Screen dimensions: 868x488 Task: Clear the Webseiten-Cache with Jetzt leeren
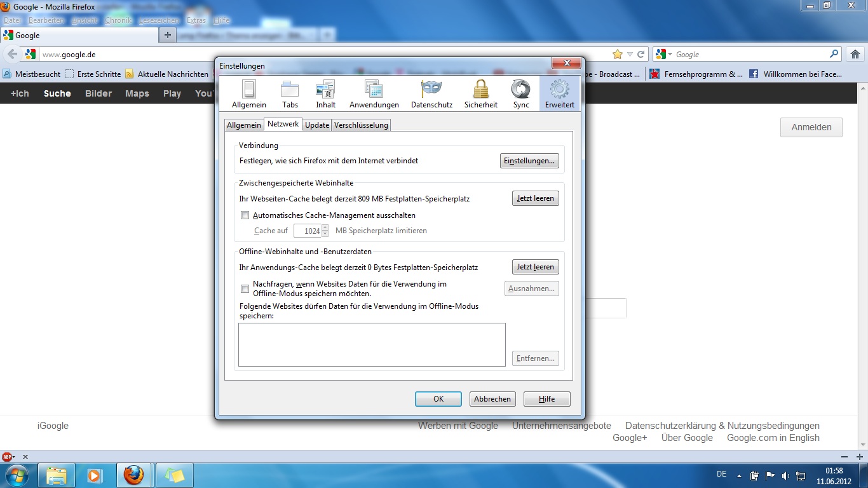pyautogui.click(x=536, y=198)
